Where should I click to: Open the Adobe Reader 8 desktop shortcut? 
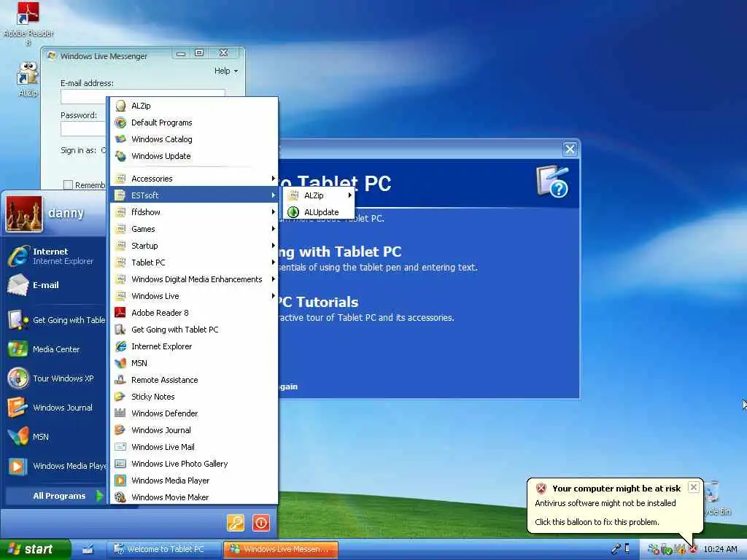pyautogui.click(x=28, y=24)
